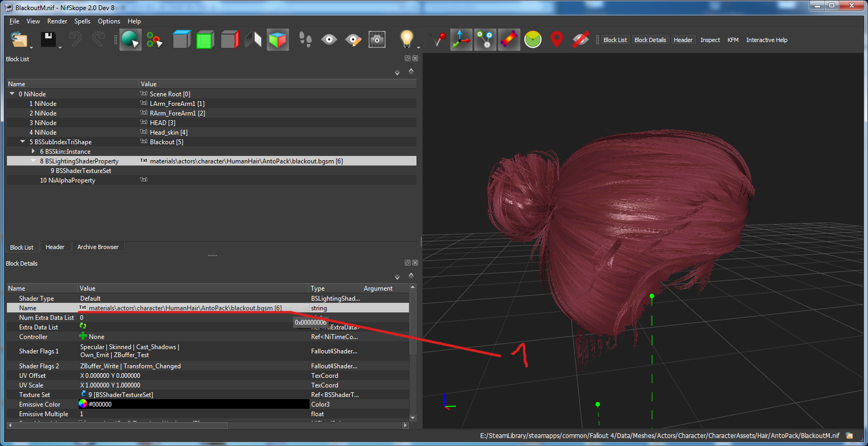Screen dimensions: 868x446
Task: Choose the Select Vertices tool
Action: [x=154, y=40]
